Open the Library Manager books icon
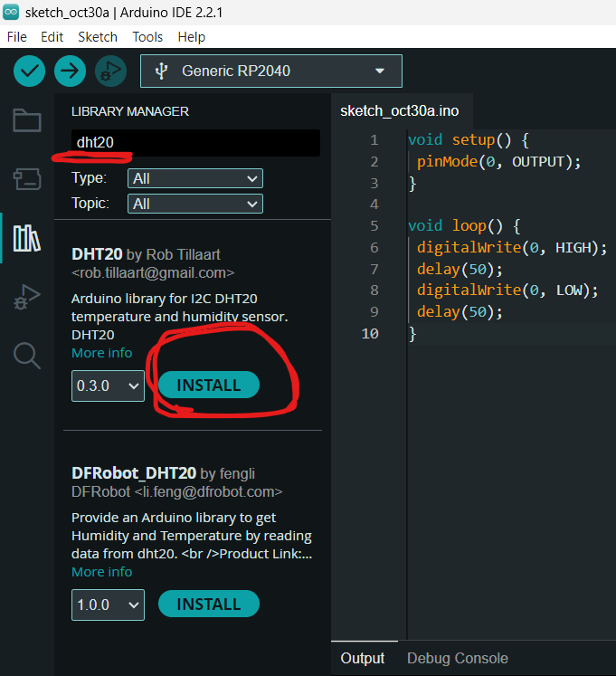The width and height of the screenshot is (616, 676). pos(27,238)
